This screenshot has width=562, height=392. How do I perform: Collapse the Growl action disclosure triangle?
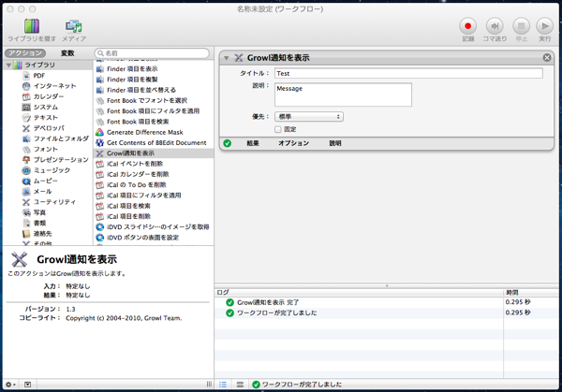pyautogui.click(x=226, y=58)
